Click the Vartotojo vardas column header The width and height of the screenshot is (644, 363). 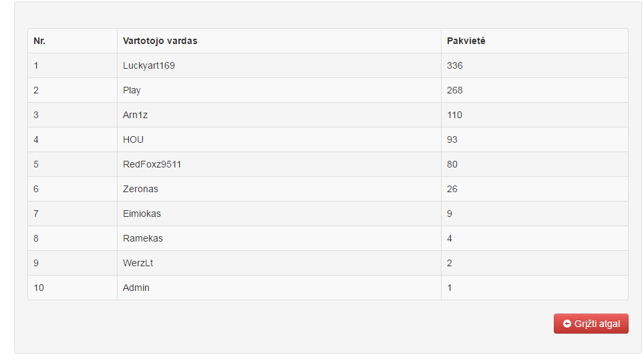click(279, 41)
